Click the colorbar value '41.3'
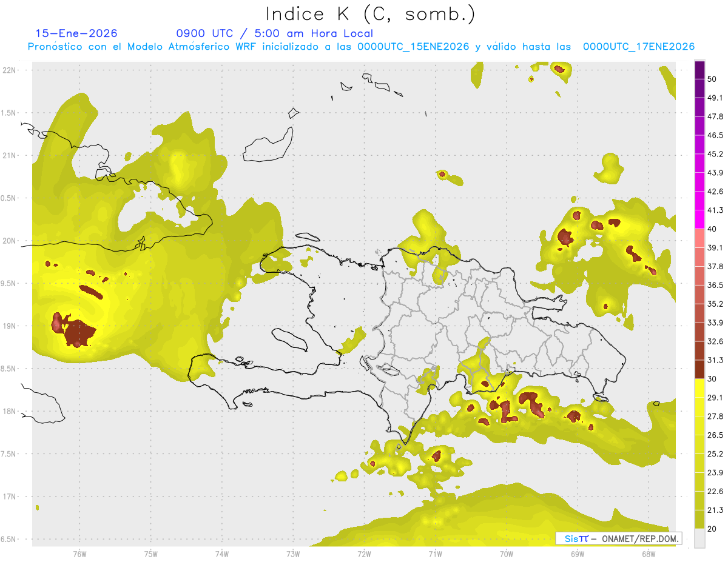 coord(716,210)
